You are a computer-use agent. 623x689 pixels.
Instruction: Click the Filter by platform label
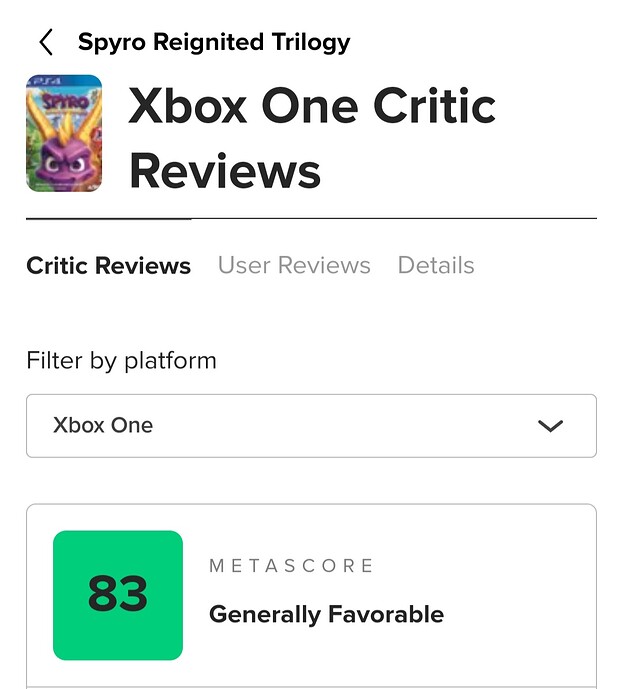point(121,360)
